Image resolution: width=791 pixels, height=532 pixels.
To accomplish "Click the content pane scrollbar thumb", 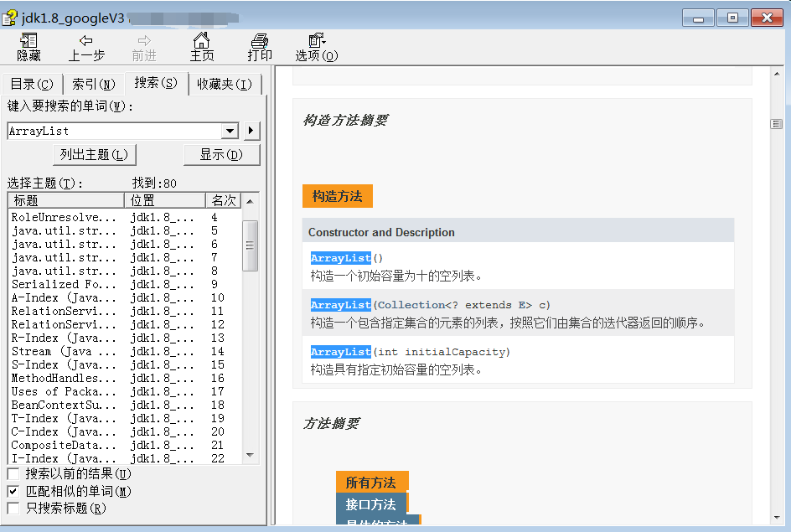I will coord(777,124).
